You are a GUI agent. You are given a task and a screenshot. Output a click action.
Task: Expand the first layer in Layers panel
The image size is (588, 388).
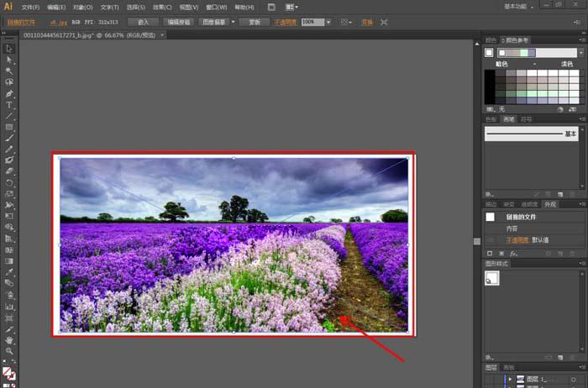click(508, 379)
